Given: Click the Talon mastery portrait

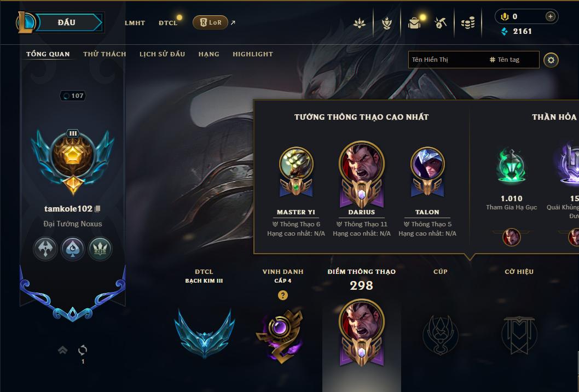Looking at the screenshot, I should point(427,171).
